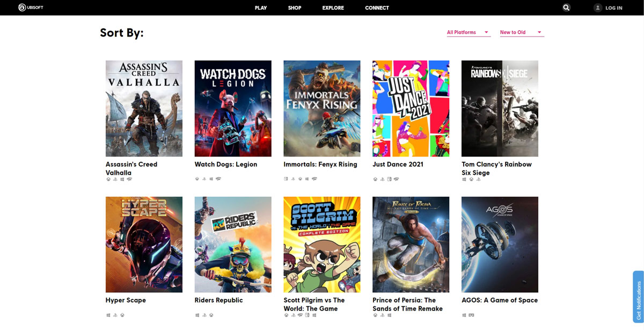644x330 pixels.
Task: Select the Just Dance 2021 cover art
Action: [x=411, y=109]
